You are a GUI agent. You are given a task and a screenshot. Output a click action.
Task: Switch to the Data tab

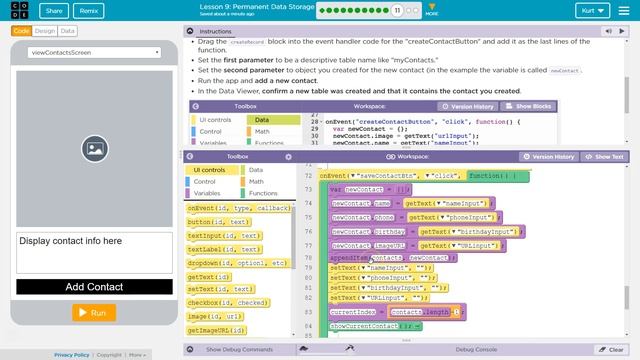click(x=67, y=31)
